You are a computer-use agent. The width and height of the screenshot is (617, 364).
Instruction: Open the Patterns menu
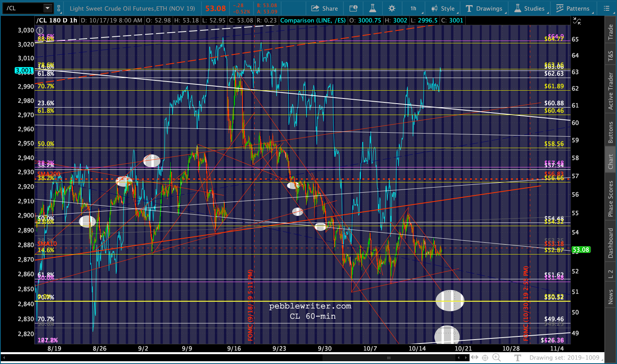tap(573, 8)
